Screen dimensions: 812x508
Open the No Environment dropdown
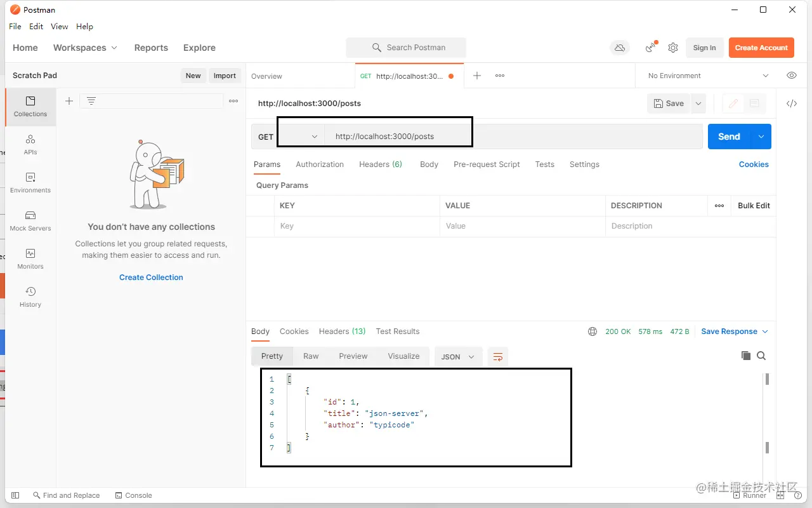click(708, 76)
